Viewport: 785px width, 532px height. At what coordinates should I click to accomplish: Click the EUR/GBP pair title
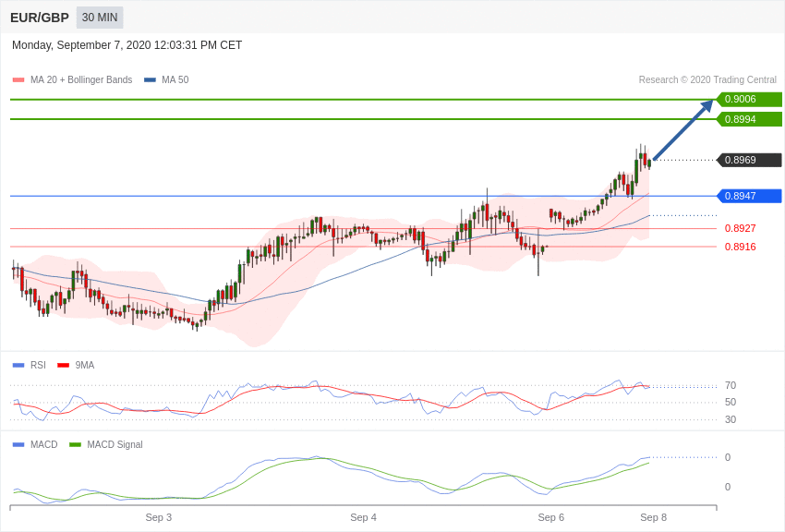tap(40, 18)
